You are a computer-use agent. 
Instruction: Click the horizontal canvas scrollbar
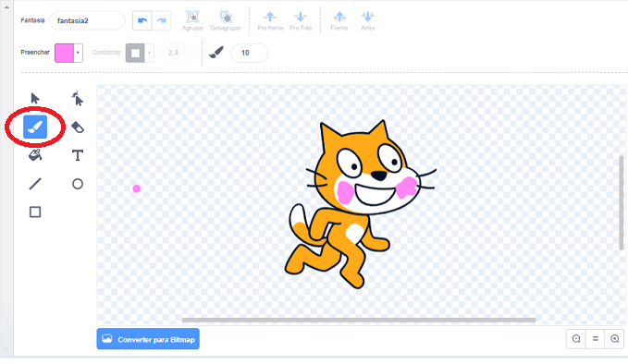point(359,320)
